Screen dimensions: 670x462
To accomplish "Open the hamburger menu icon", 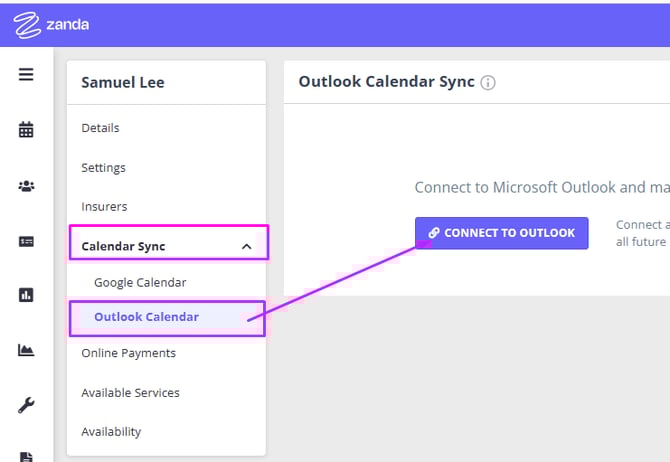I will (26, 74).
